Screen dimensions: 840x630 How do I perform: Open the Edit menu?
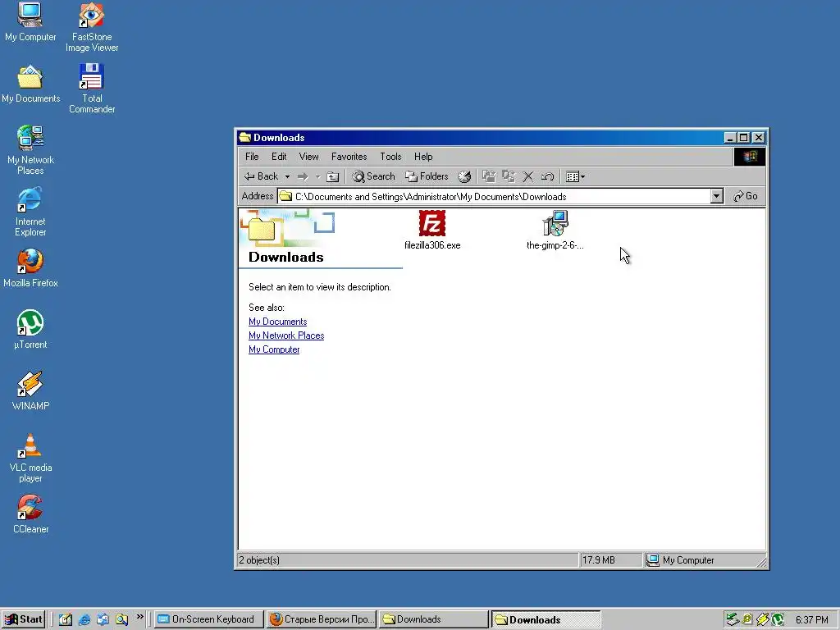[x=279, y=157]
